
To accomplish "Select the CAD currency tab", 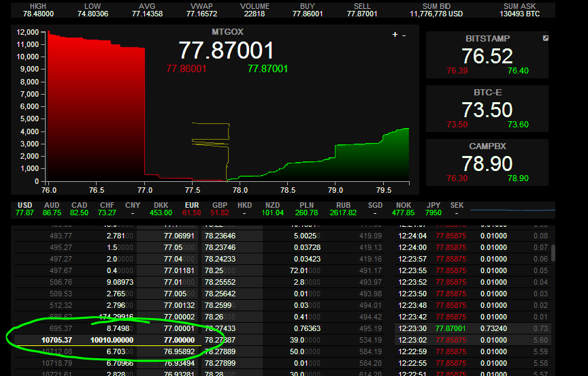I will (79, 209).
